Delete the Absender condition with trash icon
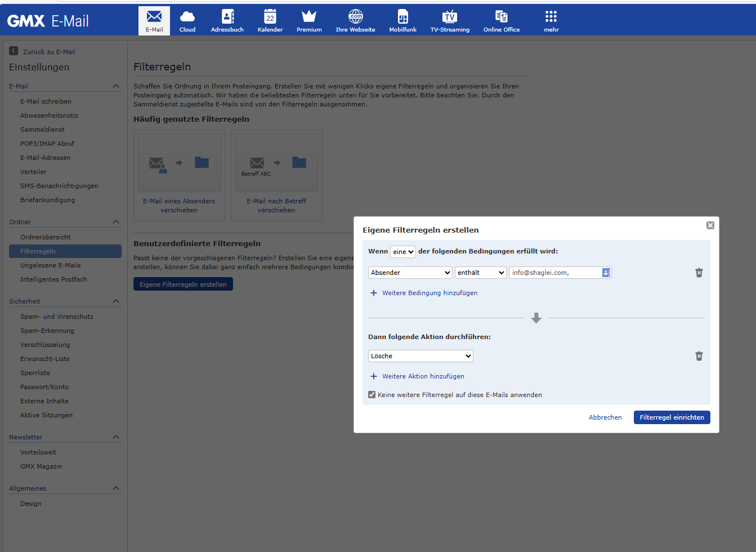Image resolution: width=756 pixels, height=552 pixels. click(699, 273)
